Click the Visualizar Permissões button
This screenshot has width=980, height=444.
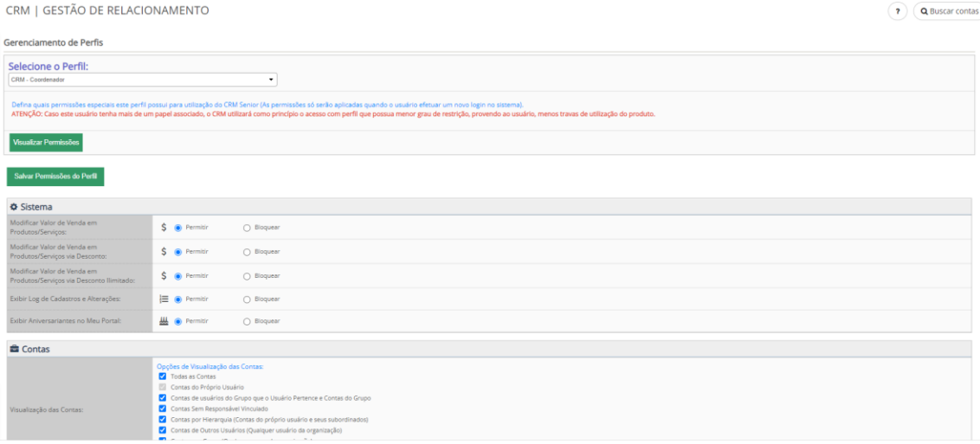(46, 142)
